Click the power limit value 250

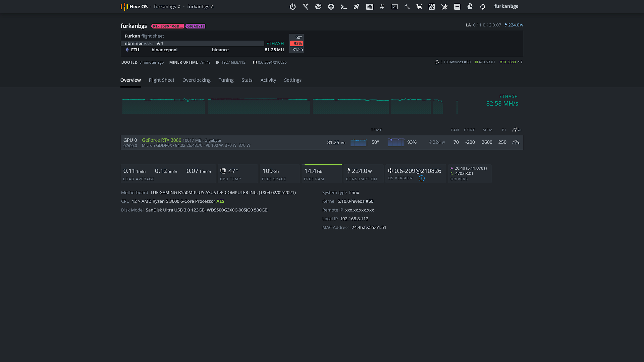(x=502, y=142)
